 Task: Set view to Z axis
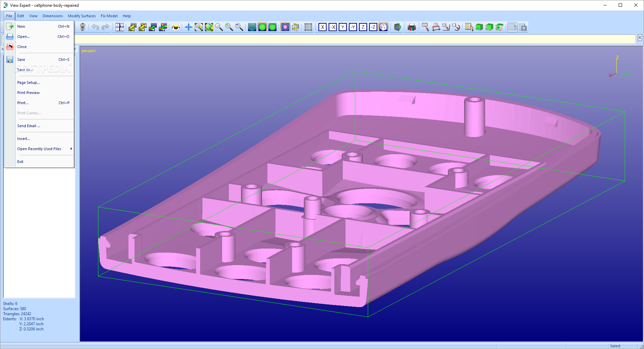click(x=363, y=27)
